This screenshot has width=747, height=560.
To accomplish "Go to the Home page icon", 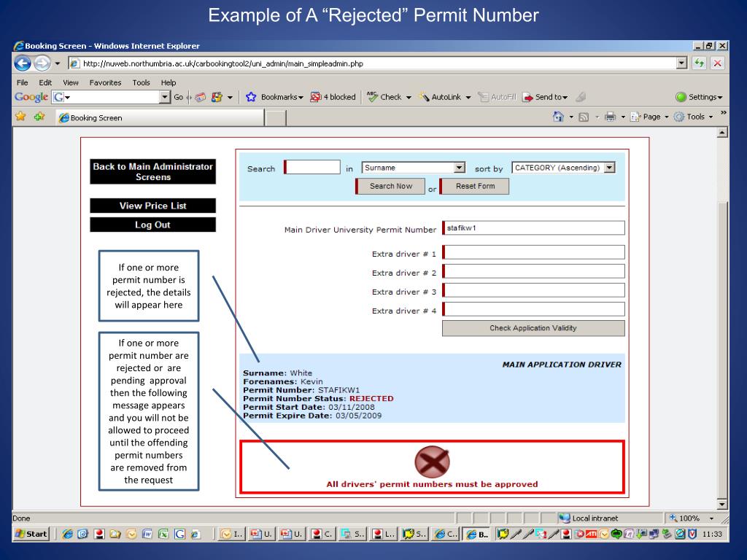I will [558, 117].
